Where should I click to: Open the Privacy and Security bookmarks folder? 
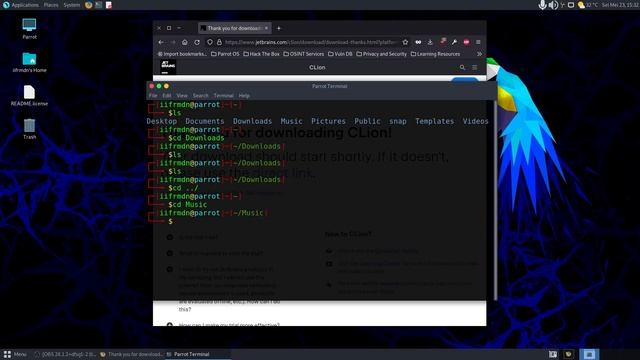382,54
